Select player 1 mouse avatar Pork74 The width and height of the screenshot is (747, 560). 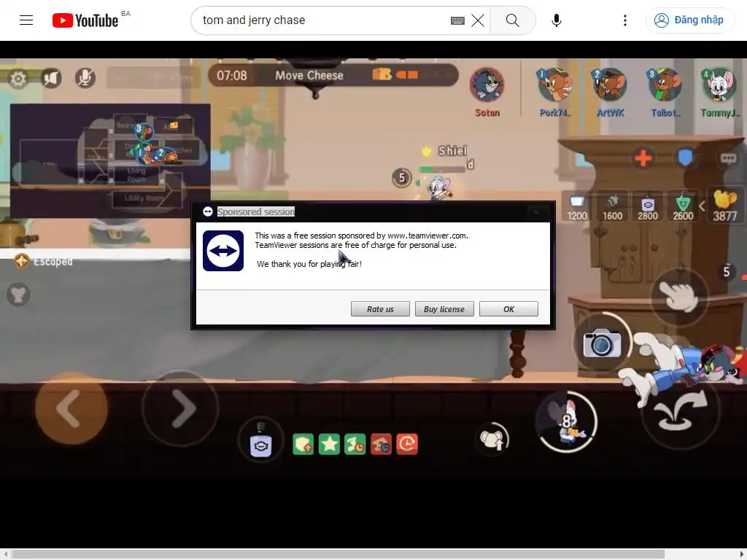pyautogui.click(x=554, y=85)
